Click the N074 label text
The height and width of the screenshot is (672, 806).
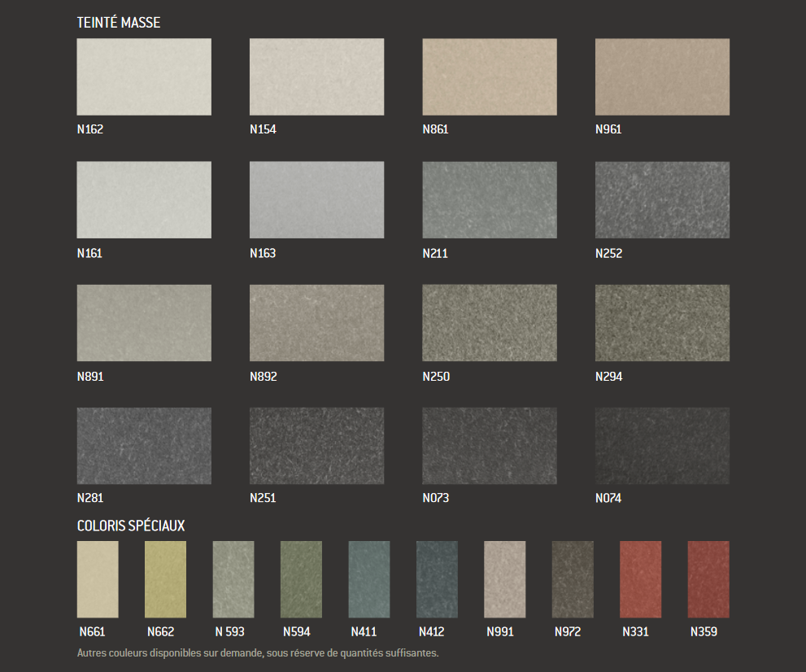[x=608, y=498]
